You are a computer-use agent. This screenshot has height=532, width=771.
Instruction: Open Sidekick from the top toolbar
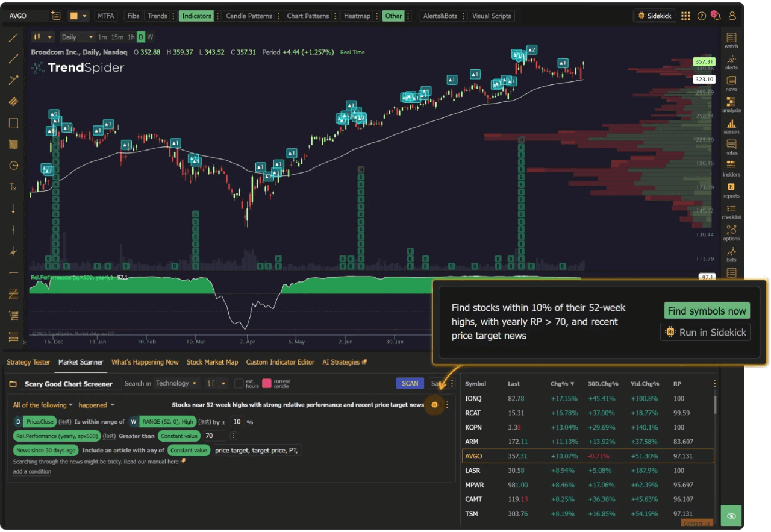coord(654,16)
